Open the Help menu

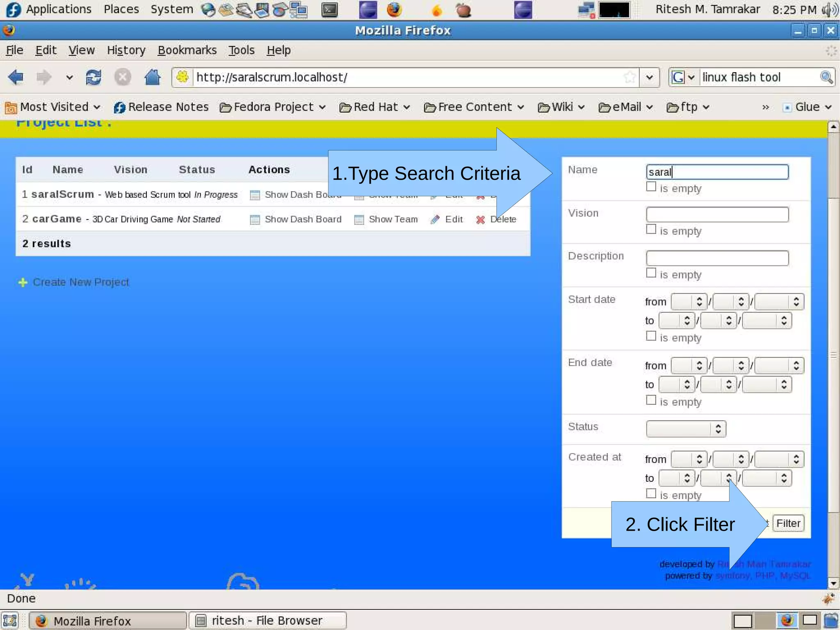coord(278,50)
